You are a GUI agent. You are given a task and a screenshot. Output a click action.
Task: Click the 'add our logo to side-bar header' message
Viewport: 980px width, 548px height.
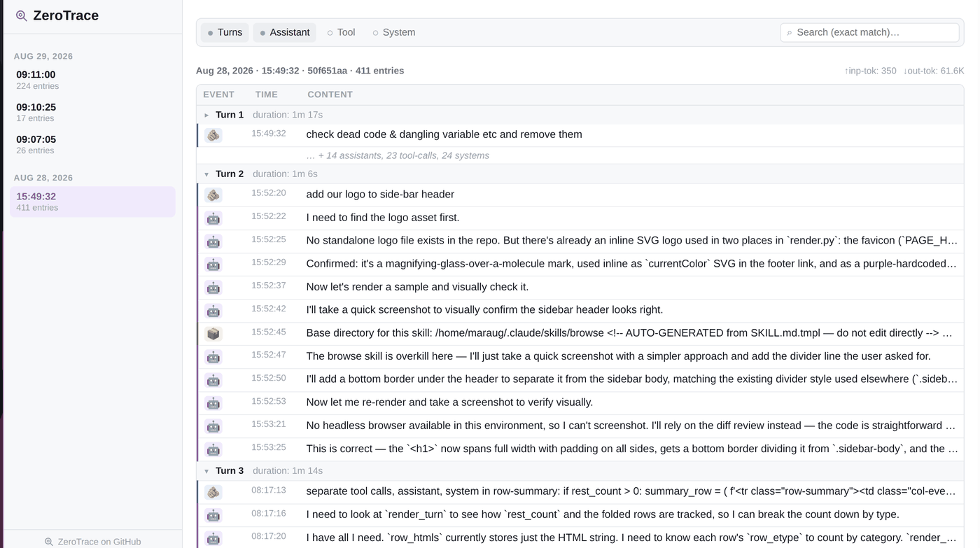pos(380,195)
